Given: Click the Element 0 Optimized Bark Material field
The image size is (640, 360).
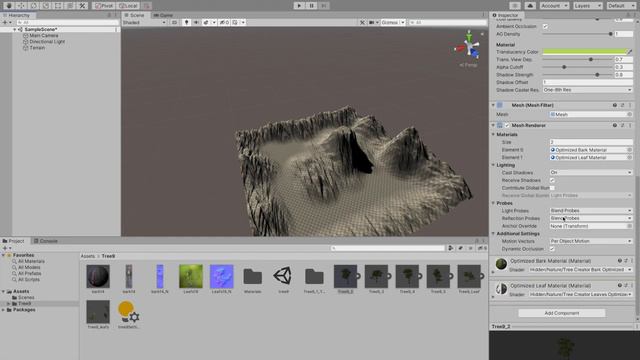Looking at the screenshot, I should (x=591, y=150).
